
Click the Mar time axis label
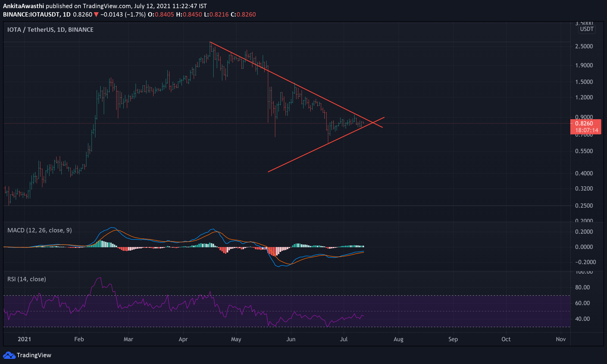128,339
